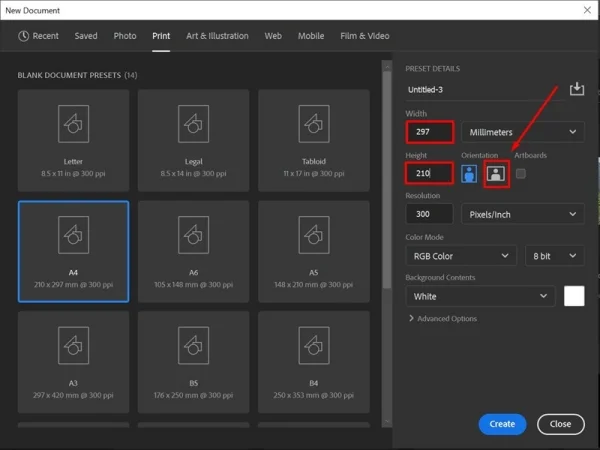The image size is (600, 450).
Task: Switch to the Photo tab
Action: tap(125, 36)
